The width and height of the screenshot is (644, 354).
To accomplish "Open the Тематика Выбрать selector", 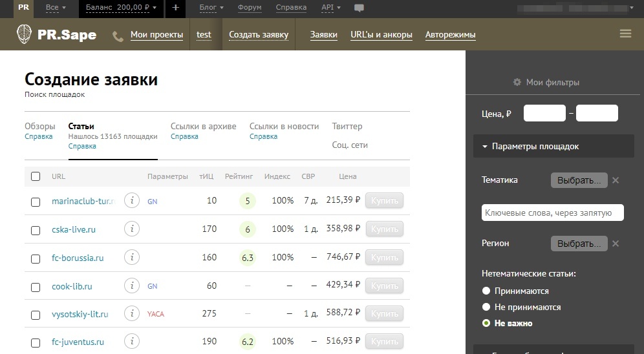I will pos(579,180).
